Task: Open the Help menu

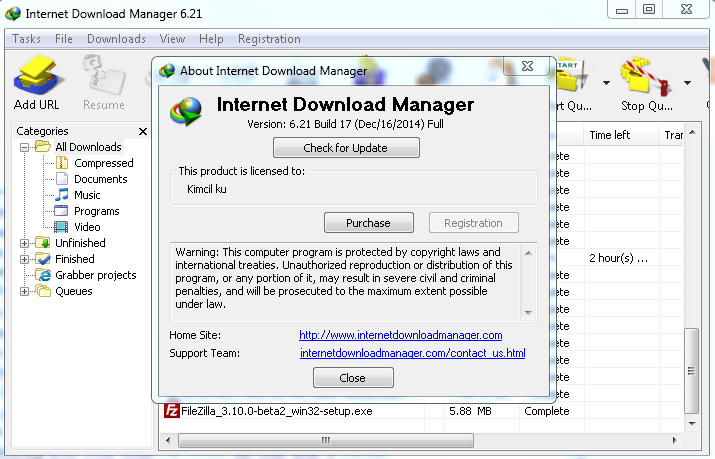Action: (x=211, y=39)
